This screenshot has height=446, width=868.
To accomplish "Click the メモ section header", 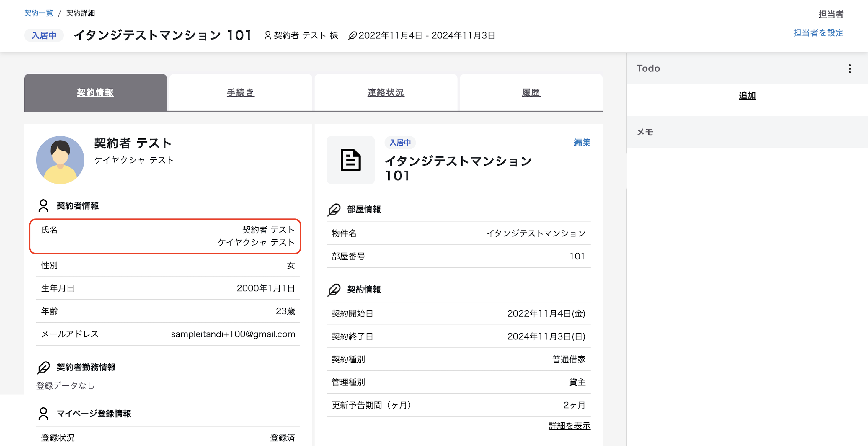I will [x=747, y=132].
